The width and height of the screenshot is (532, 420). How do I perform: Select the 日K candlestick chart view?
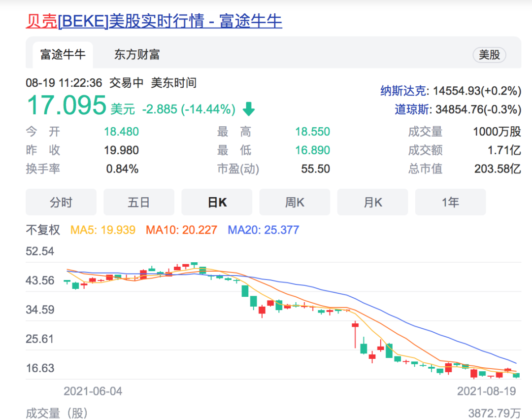pyautogui.click(x=217, y=202)
